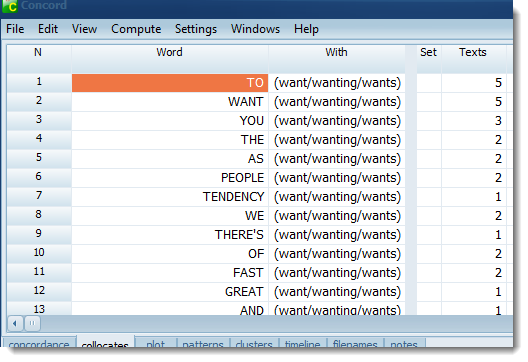This screenshot has width=528, height=362.
Task: Switch to the plot tab
Action: click(156, 343)
